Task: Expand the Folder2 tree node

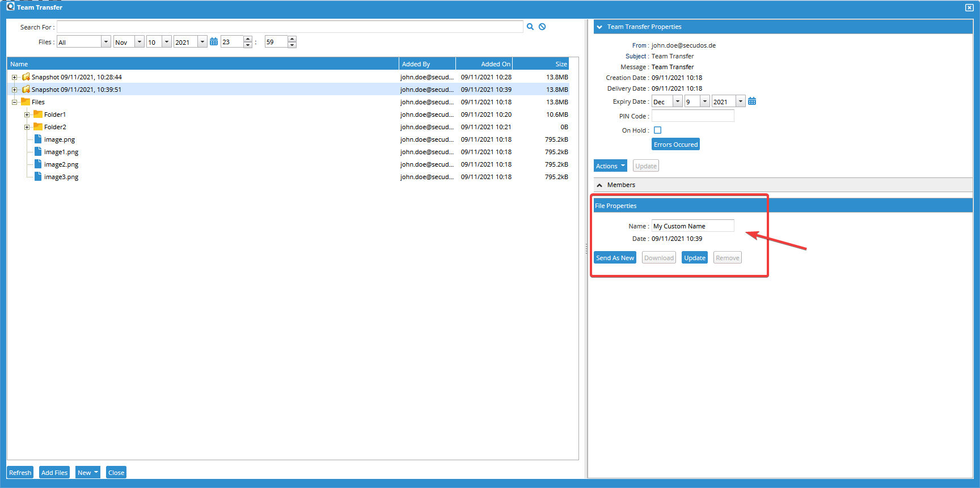Action: (x=27, y=127)
